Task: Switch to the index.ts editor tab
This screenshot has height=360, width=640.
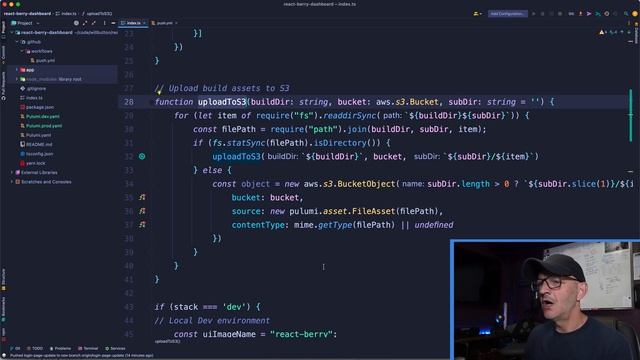Action: (133, 23)
